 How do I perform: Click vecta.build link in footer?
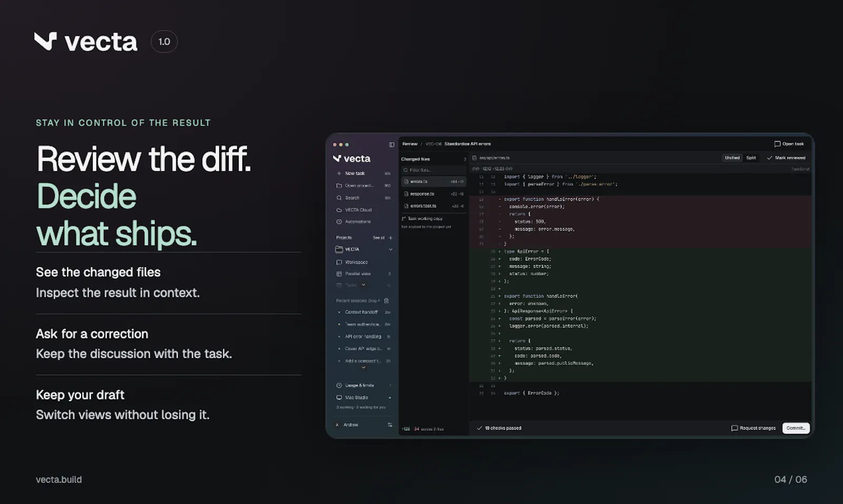(59, 479)
